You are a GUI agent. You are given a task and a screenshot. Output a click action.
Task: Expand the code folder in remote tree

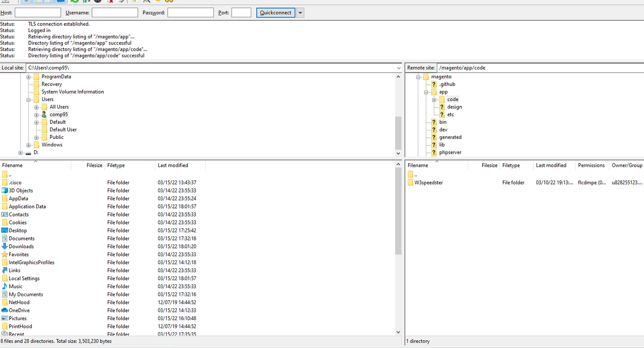tap(434, 100)
